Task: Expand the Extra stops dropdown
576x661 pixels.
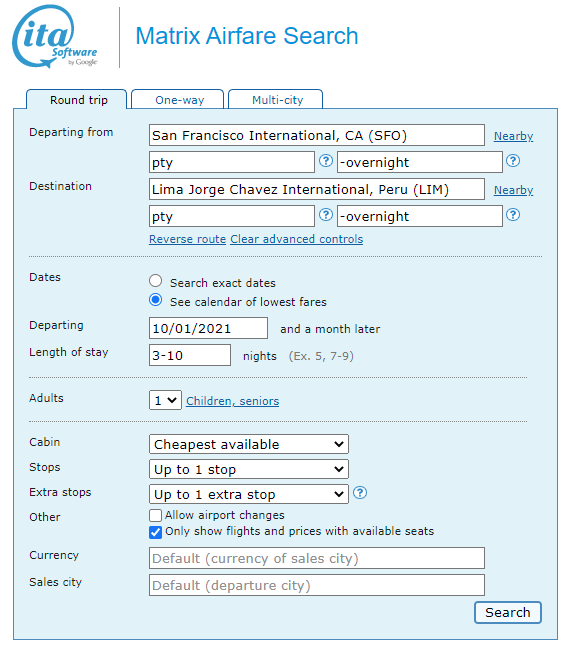Action: (249, 494)
